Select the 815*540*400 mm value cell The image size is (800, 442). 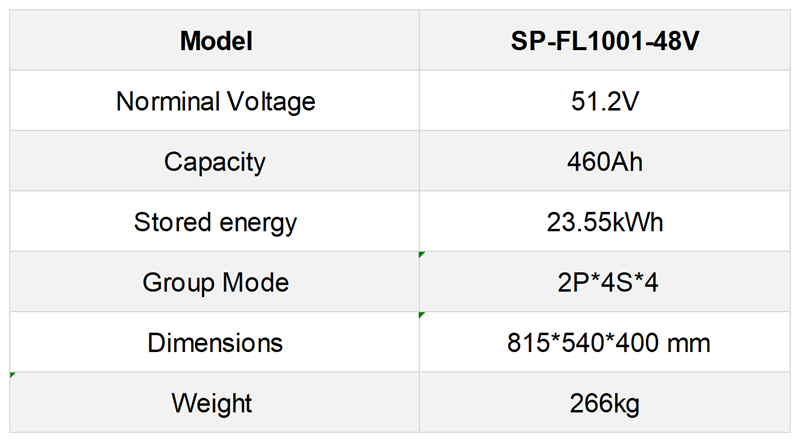point(607,342)
